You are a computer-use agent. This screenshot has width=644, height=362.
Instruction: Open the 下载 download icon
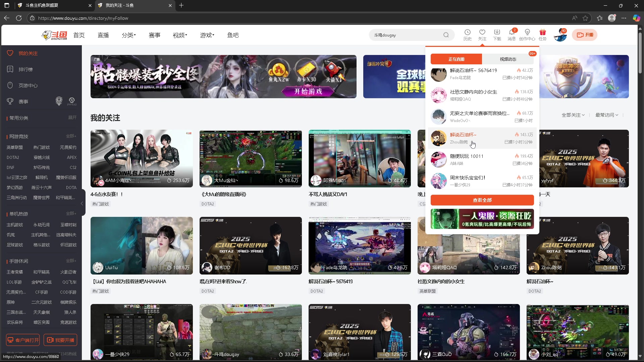(x=497, y=35)
